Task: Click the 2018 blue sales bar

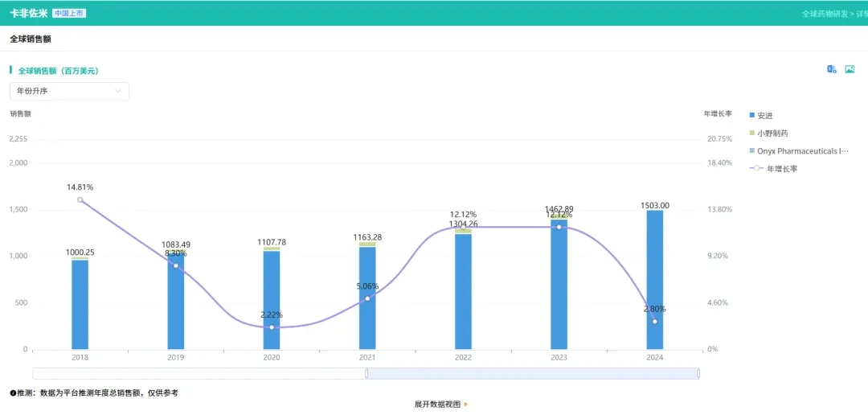Action: [x=80, y=305]
